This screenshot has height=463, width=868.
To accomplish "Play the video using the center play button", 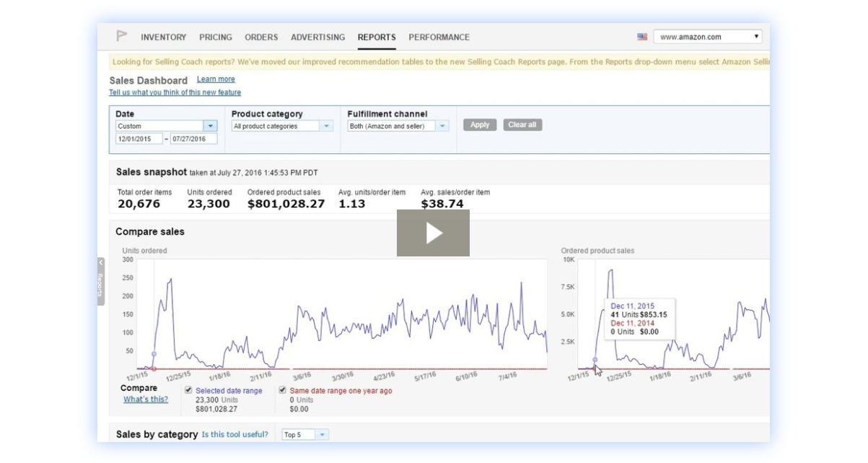I will pyautogui.click(x=433, y=233).
